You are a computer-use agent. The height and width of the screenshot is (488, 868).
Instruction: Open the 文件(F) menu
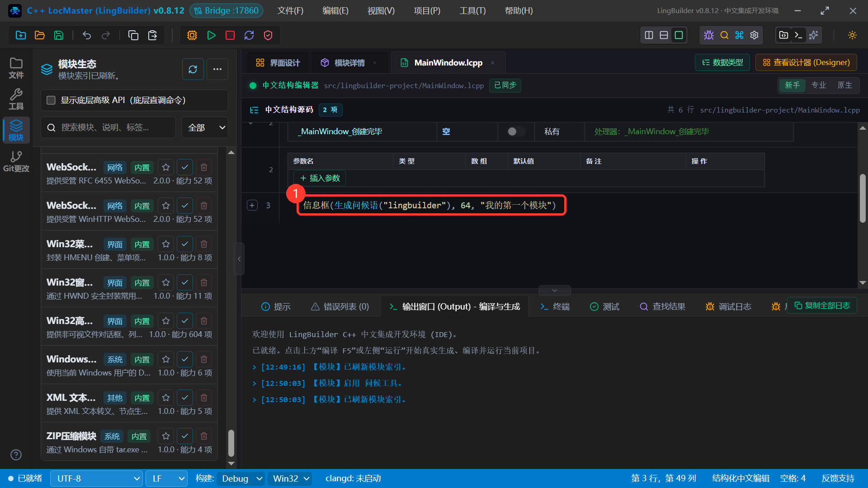tap(290, 10)
